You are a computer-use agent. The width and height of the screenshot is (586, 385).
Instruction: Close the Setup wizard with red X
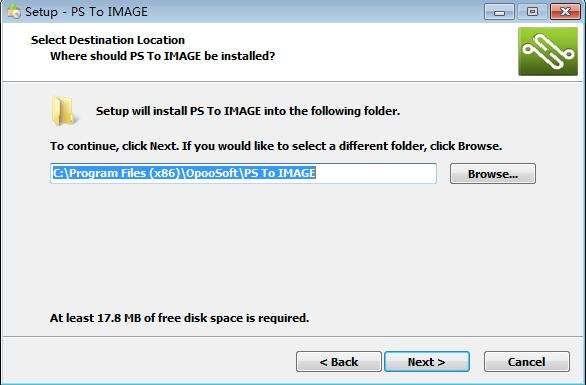tap(565, 12)
